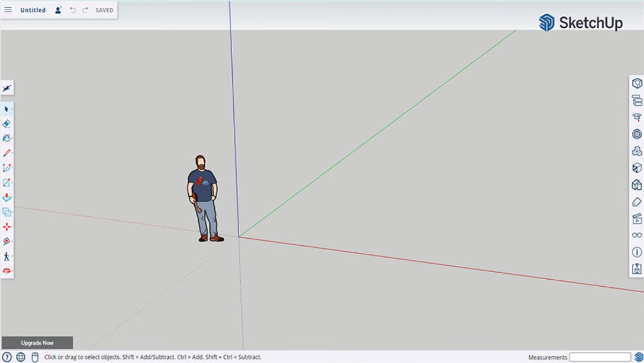
Task: Activate the Eraser tool
Action: pyautogui.click(x=5, y=125)
